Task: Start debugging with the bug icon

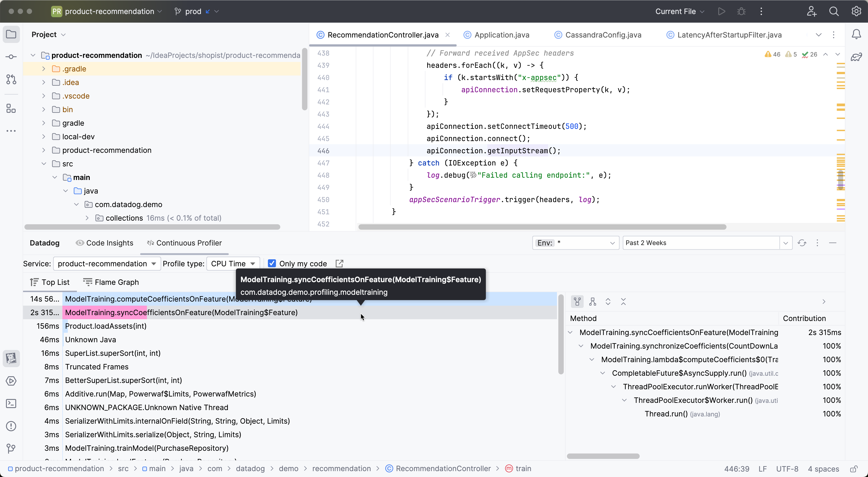Action: click(x=741, y=11)
